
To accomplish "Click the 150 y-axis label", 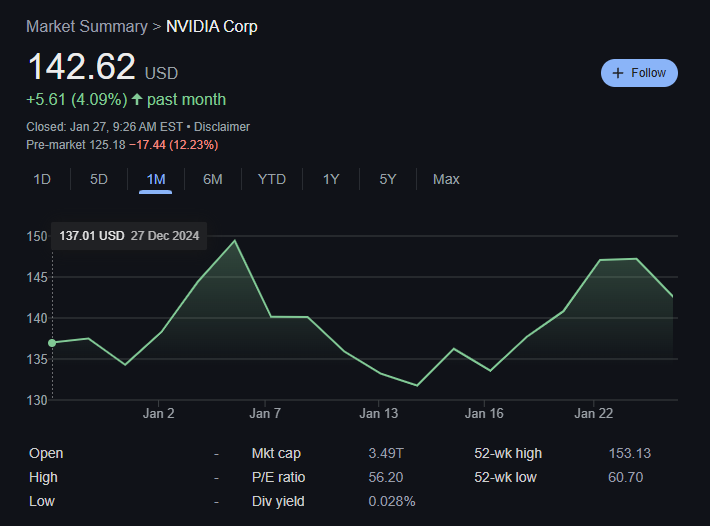I will pos(37,236).
